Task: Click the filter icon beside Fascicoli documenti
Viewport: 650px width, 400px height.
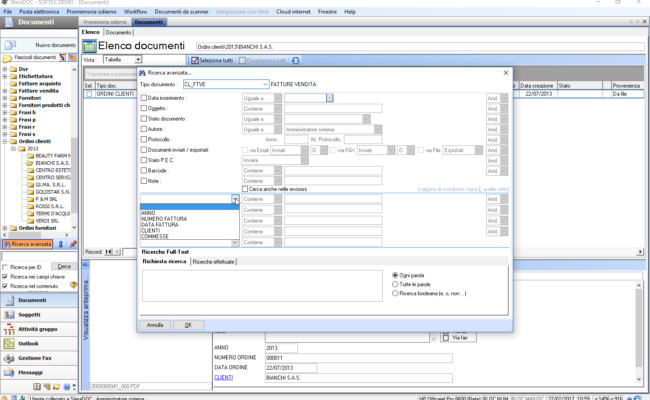Action: pyautogui.click(x=62, y=57)
